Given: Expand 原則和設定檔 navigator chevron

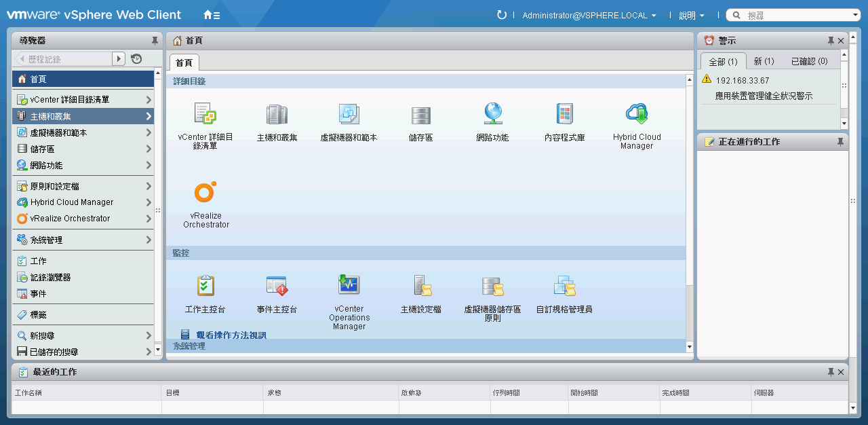Looking at the screenshot, I should pyautogui.click(x=149, y=186).
